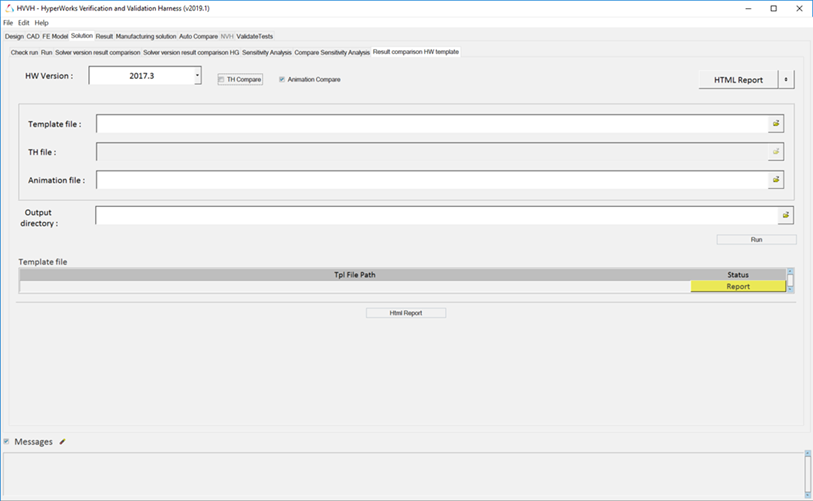Screen dimensions: 813x501
Task: Browse for Output directory folder icon
Action: pyautogui.click(x=786, y=215)
